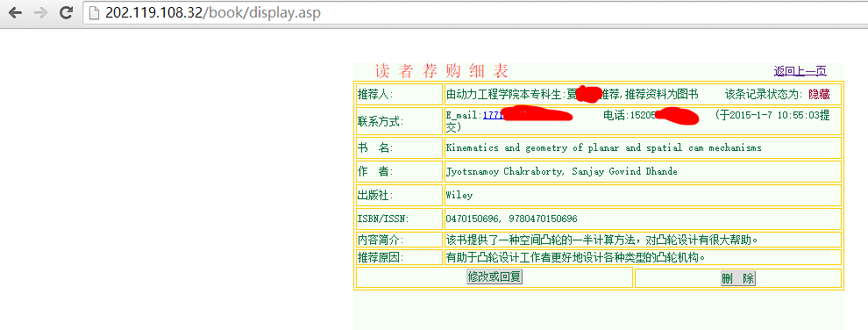Viewport: 868px width, 330px height.
Task: Open the 返回上一页 link
Action: point(800,71)
